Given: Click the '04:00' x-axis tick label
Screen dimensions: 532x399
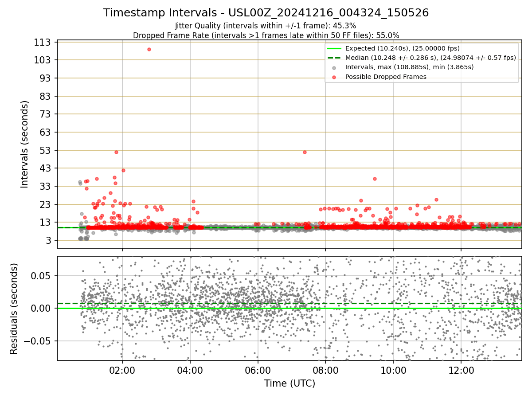Looking at the screenshot, I should pos(190,370).
